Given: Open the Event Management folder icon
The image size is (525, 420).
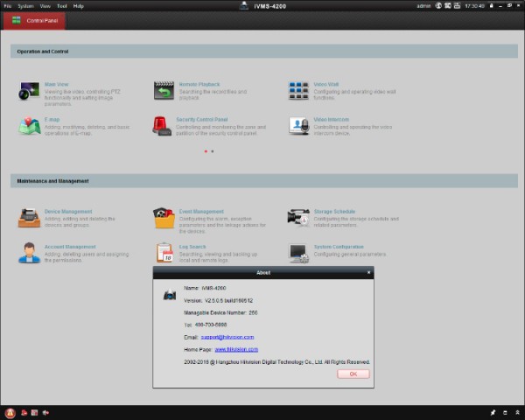Looking at the screenshot, I should [164, 218].
